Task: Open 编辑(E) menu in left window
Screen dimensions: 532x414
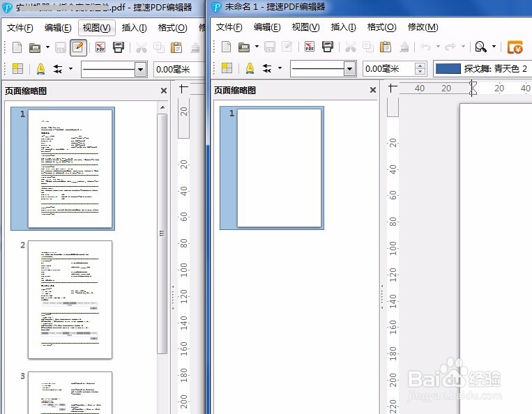Action: (58, 28)
